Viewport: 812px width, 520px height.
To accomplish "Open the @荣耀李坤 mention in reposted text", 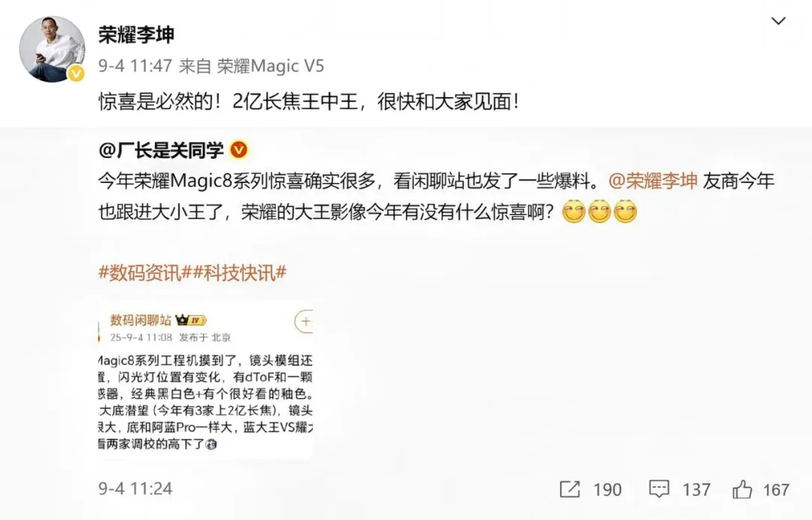I will [653, 181].
